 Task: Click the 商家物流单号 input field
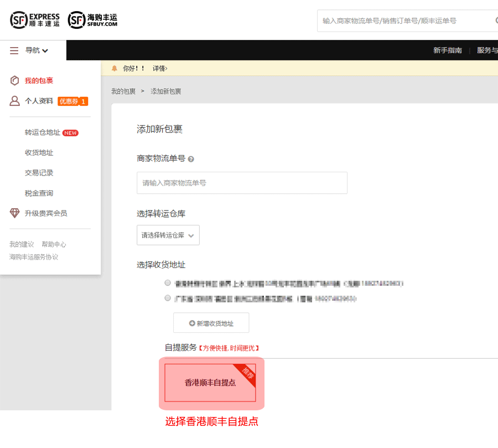(x=242, y=183)
